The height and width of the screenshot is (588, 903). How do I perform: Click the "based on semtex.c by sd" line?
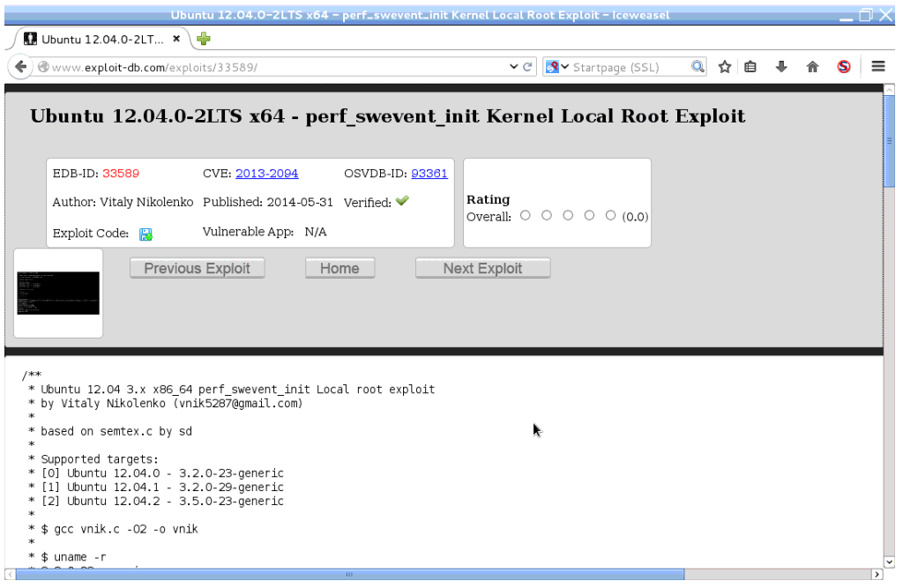click(x=110, y=431)
